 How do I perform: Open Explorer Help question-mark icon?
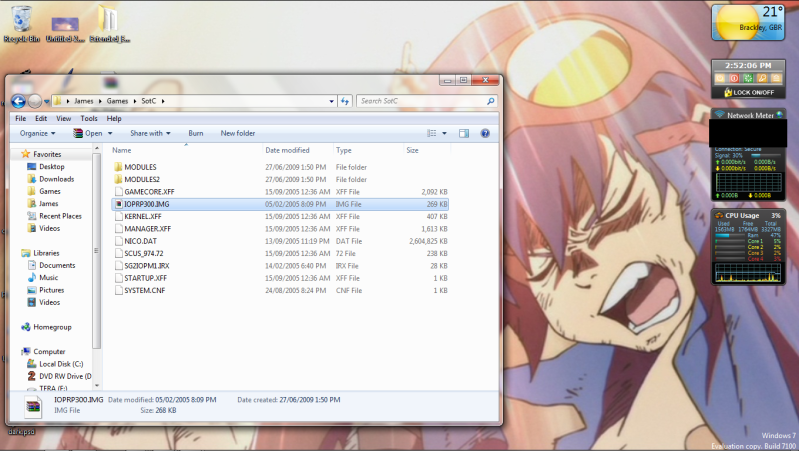pyautogui.click(x=485, y=134)
